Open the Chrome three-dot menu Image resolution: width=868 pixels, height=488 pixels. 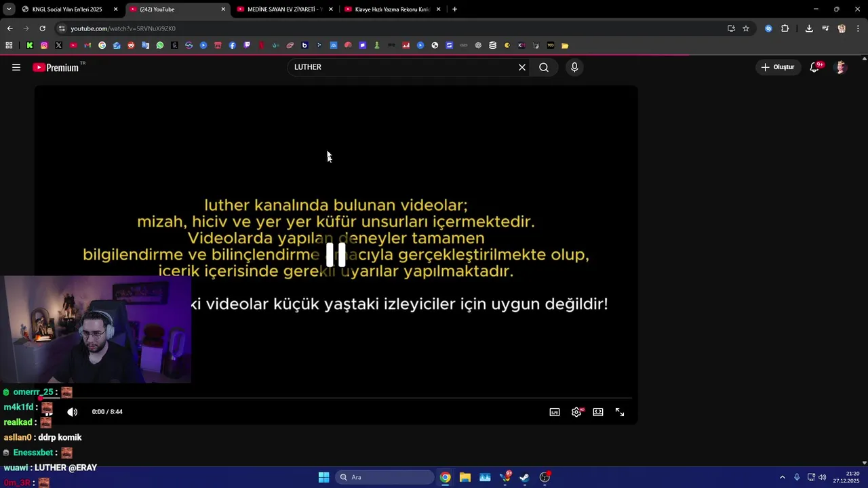pos(859,28)
